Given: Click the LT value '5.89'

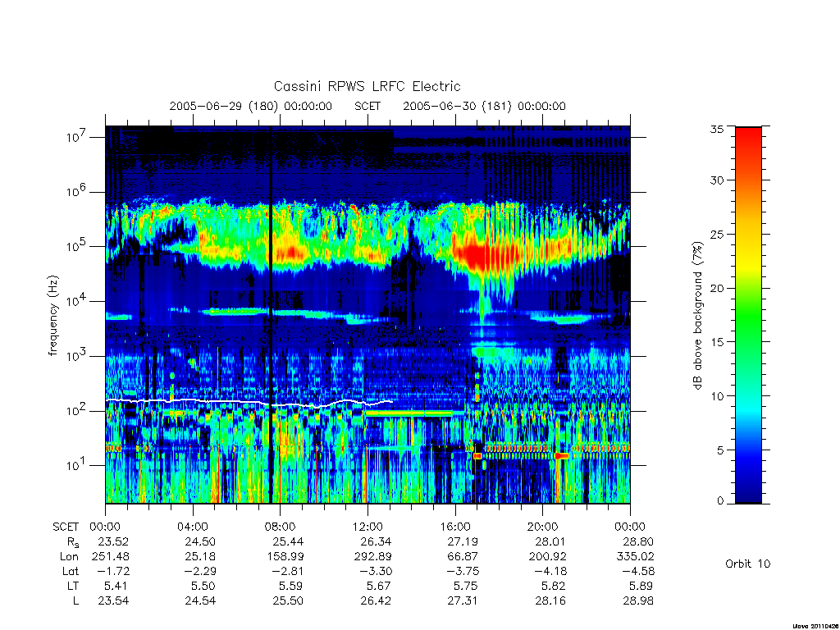Looking at the screenshot, I should [641, 586].
